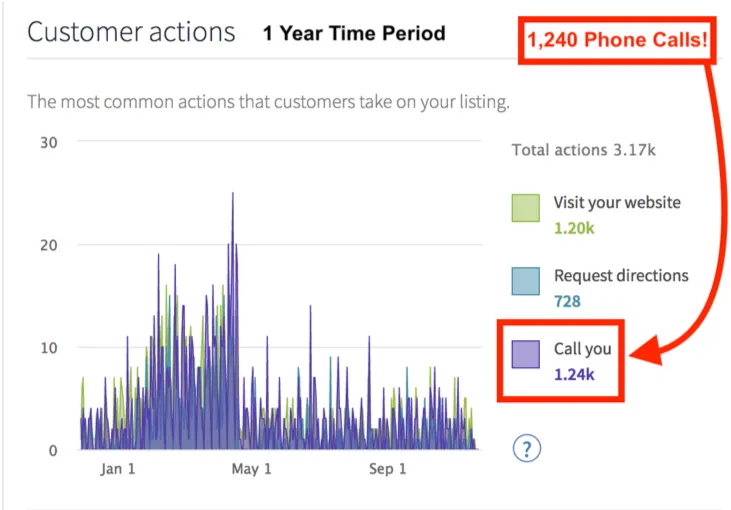Click the Customer actions heading

coord(131,32)
